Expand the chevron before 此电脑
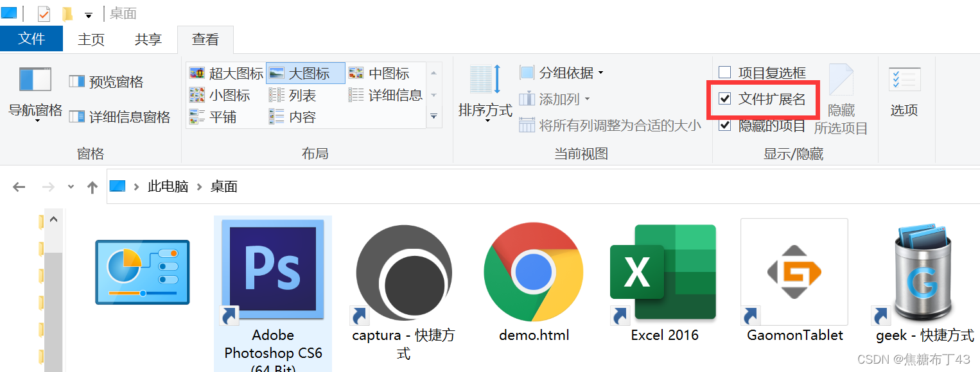980x372 pixels. [x=136, y=187]
